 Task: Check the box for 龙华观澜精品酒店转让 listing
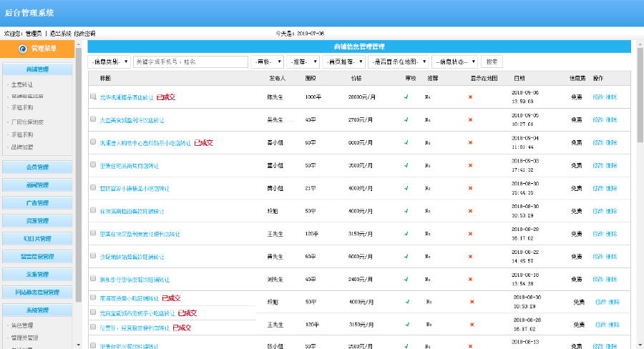pos(93,97)
